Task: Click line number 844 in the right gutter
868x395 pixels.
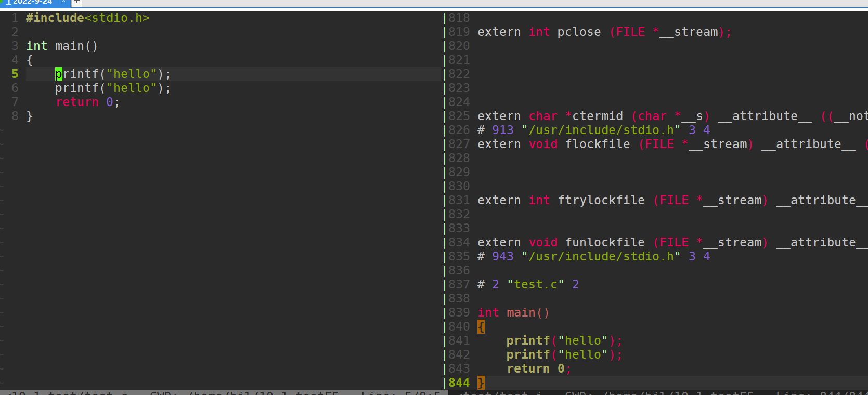Action: click(459, 383)
